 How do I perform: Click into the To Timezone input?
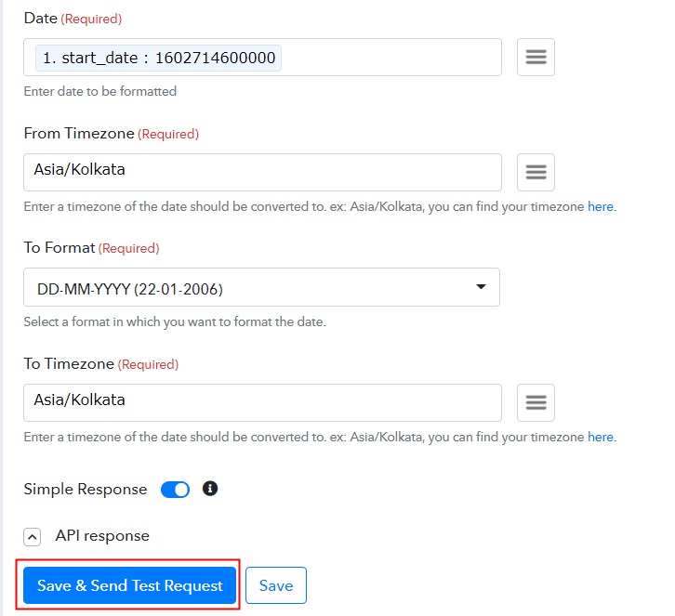pos(262,402)
